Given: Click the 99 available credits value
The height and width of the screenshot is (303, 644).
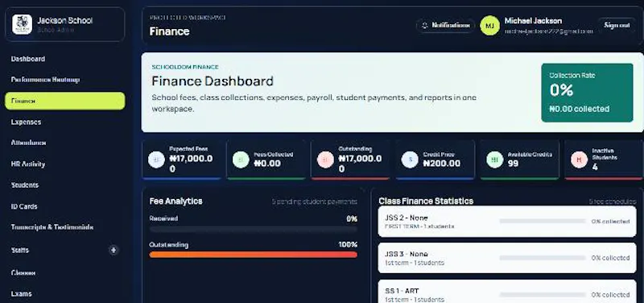Looking at the screenshot, I should [x=513, y=164].
